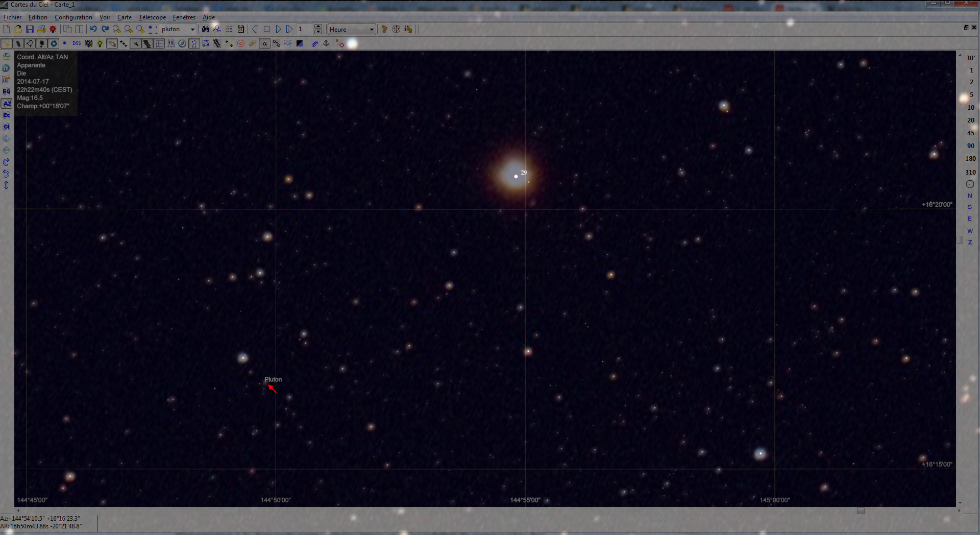Click the compass orientation icon
This screenshot has height=535, width=980.
(x=182, y=43)
